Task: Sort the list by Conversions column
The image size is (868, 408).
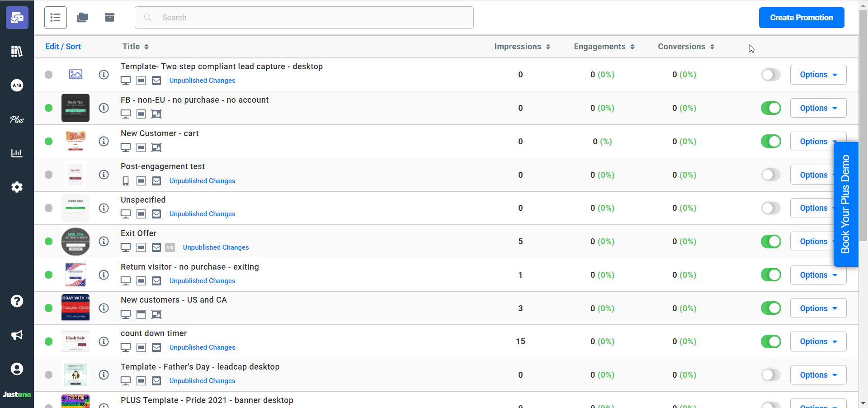Action: [685, 47]
